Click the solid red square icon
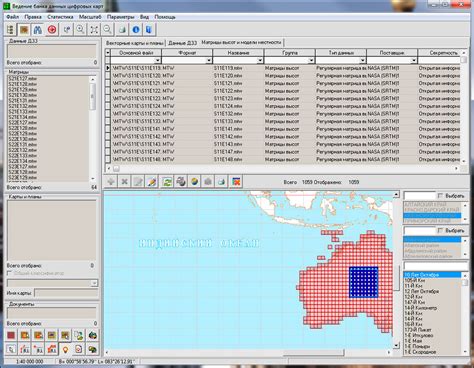The image size is (474, 368). tap(11, 335)
